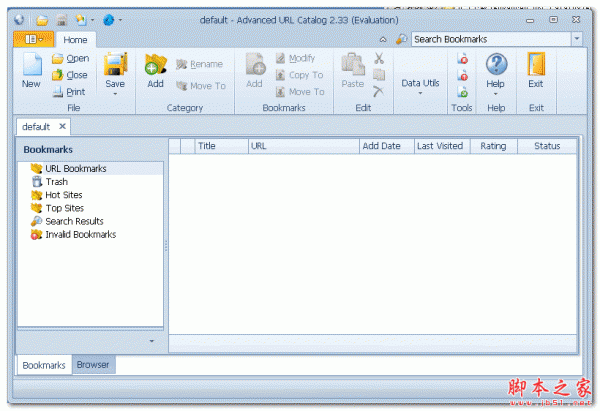Click Print in the File group
The height and width of the screenshot is (411, 600).
coord(69,92)
